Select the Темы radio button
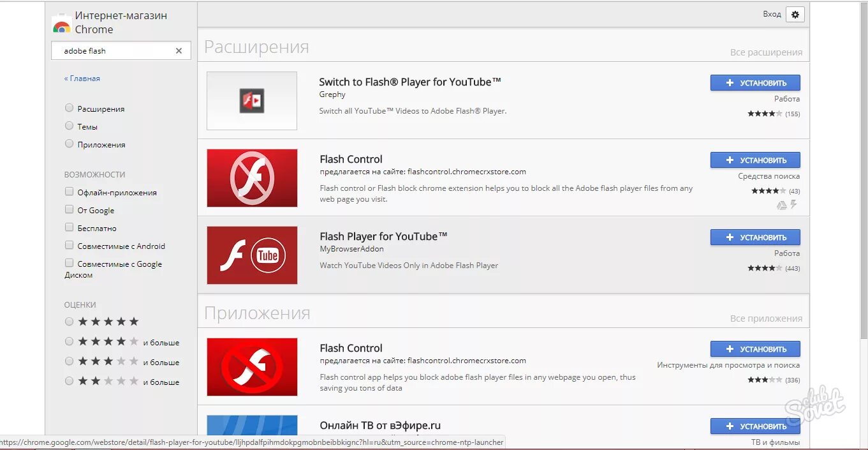The image size is (868, 450). tap(69, 126)
